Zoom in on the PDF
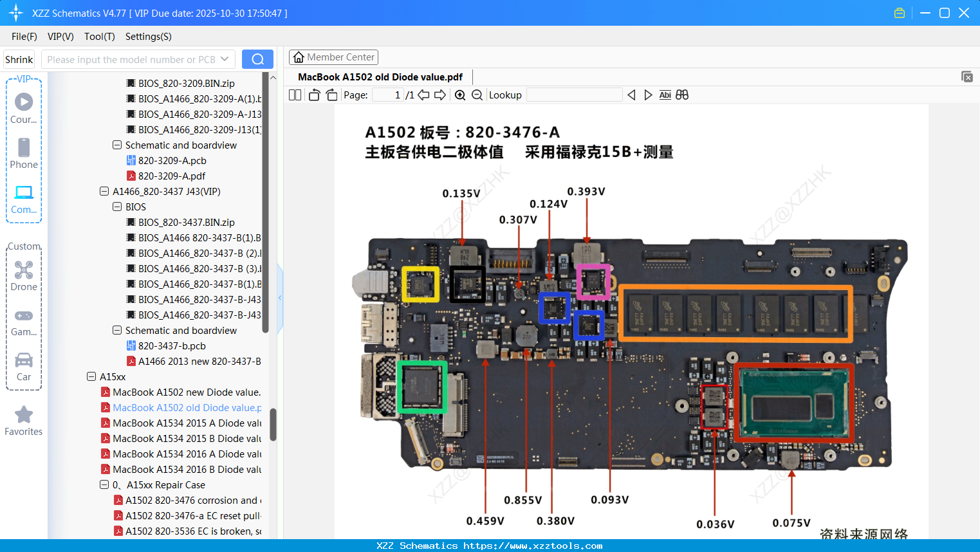The height and width of the screenshot is (552, 980). coord(460,95)
